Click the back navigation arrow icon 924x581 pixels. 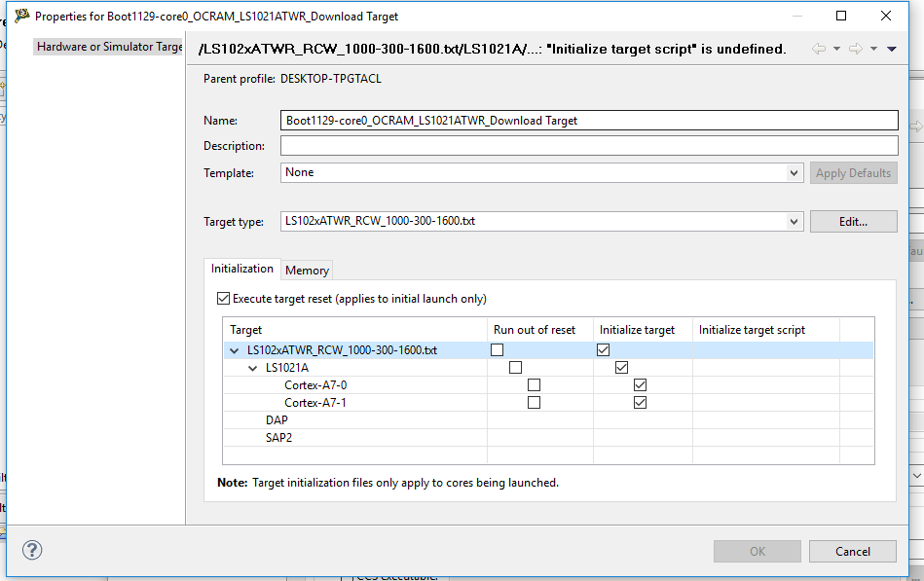[x=819, y=49]
